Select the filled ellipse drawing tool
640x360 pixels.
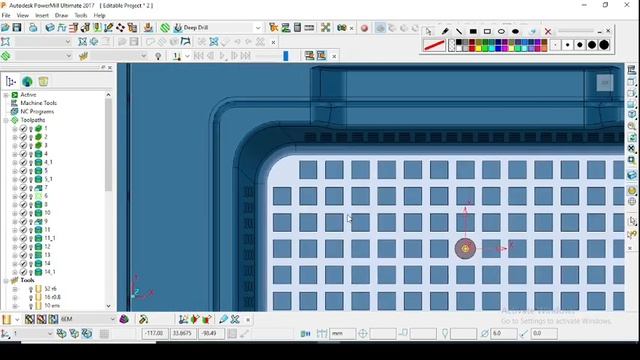pyautogui.click(x=516, y=31)
